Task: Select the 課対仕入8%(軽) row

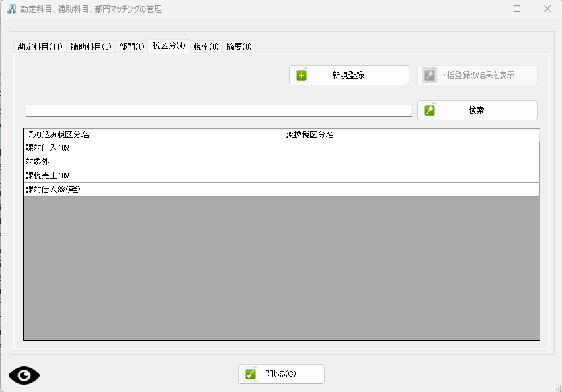Action: click(x=282, y=190)
